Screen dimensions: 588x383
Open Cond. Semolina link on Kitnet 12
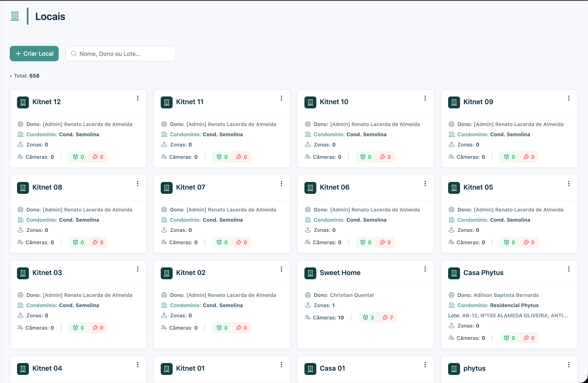click(79, 134)
